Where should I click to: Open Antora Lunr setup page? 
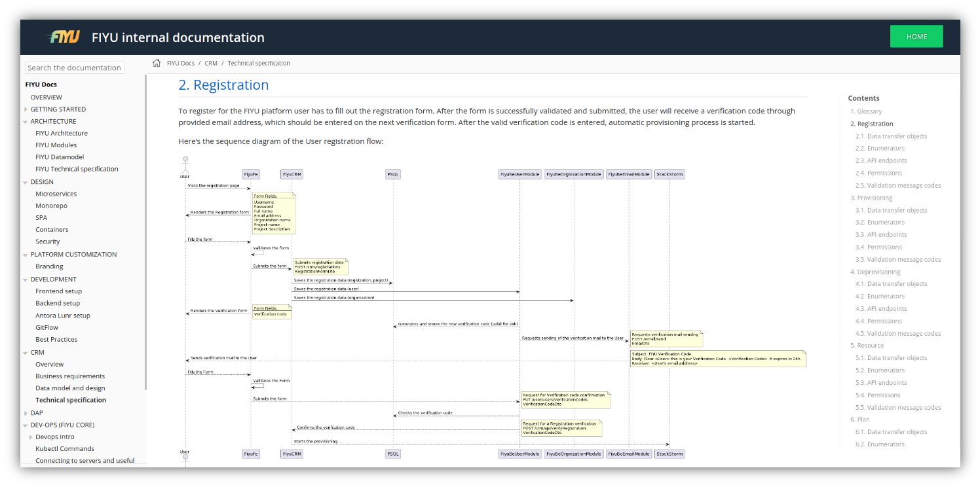click(63, 316)
